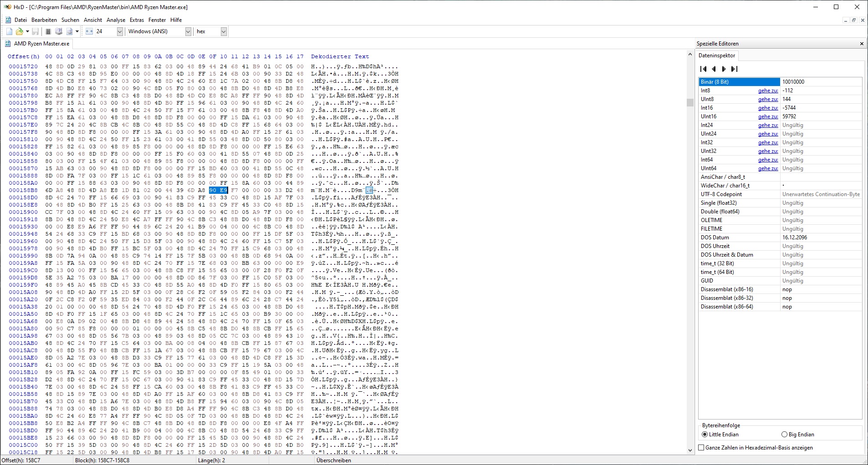Open a disk image with the toolbar icon

pos(70,31)
